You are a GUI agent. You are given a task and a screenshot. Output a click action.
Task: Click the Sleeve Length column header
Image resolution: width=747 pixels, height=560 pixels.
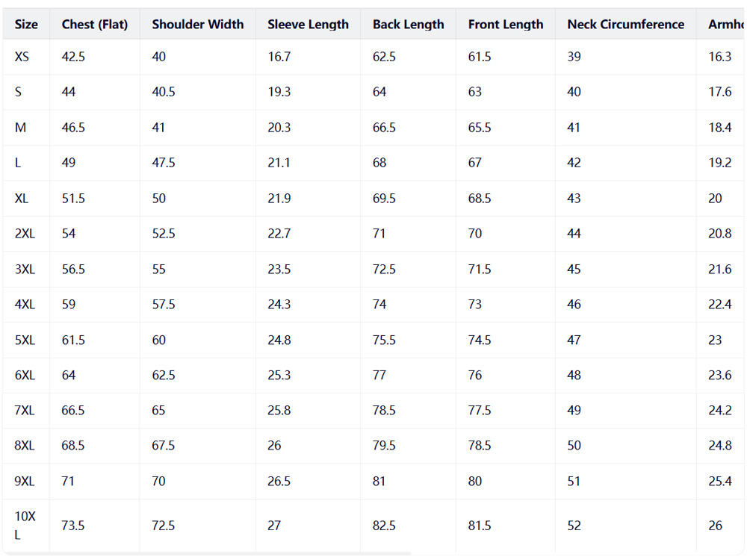coord(308,25)
